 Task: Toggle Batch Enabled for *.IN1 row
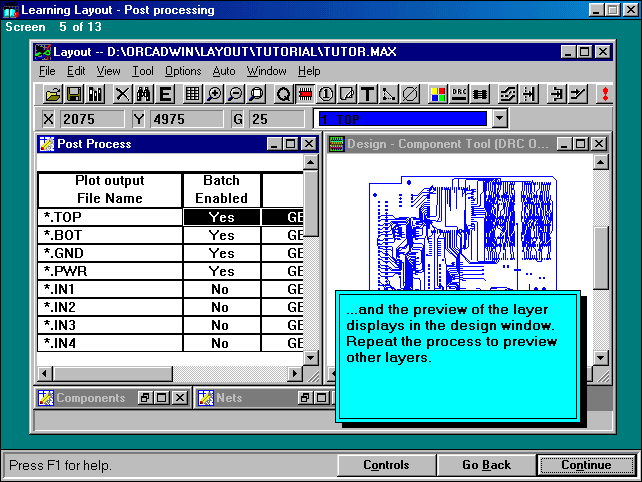[221, 289]
